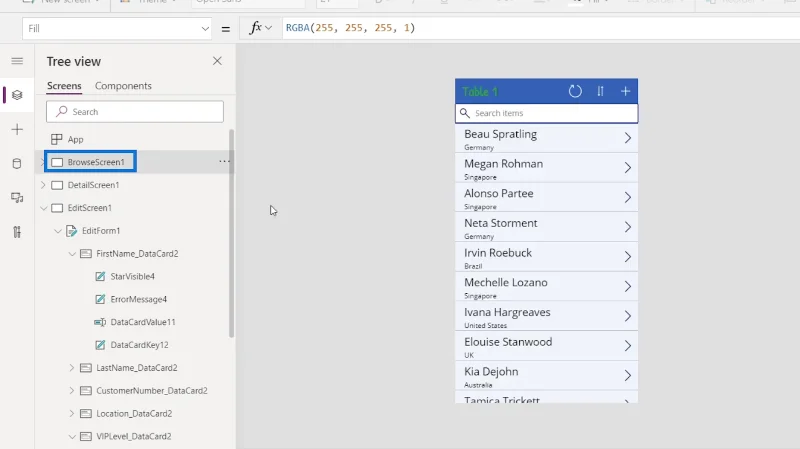The image size is (800, 449).
Task: Select LastName_DataCard2 in the tree
Action: [137, 368]
